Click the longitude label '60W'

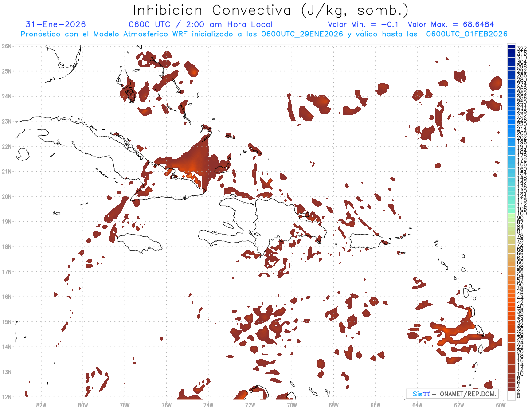point(501,405)
